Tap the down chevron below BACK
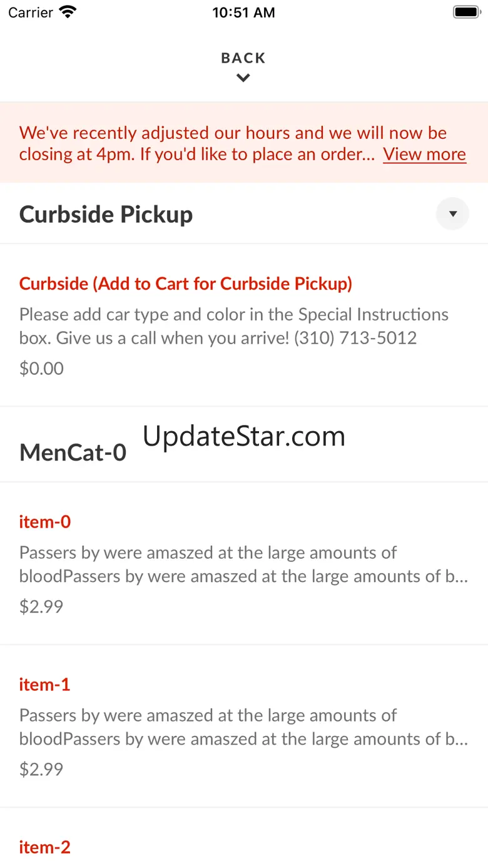The height and width of the screenshot is (868, 488). pos(243,78)
